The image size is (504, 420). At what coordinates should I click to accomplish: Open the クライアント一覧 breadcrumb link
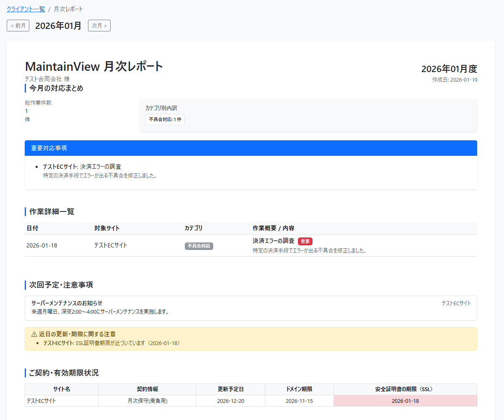26,9
